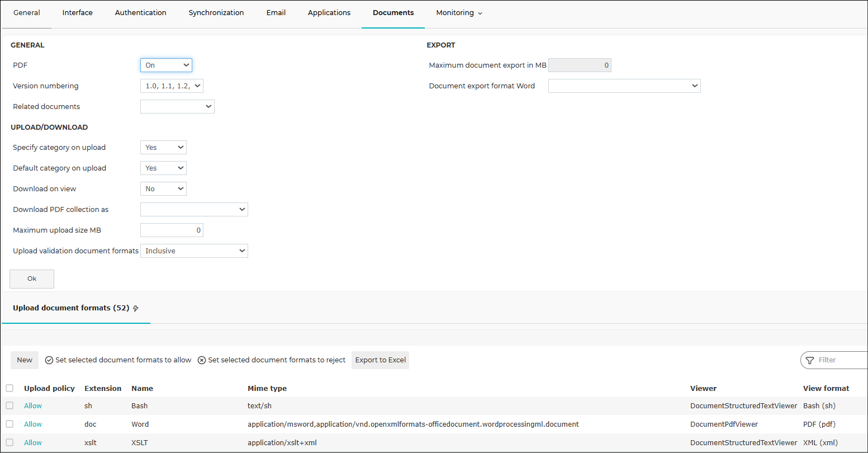Screen dimensions: 868x453
Task: Click the Maximum upload size MB field
Action: tap(172, 230)
